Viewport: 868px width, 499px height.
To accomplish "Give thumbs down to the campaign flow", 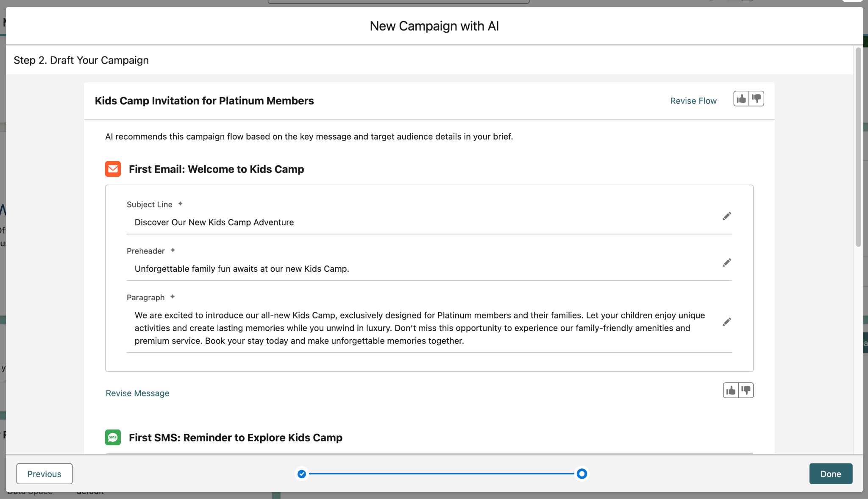I will tap(757, 99).
